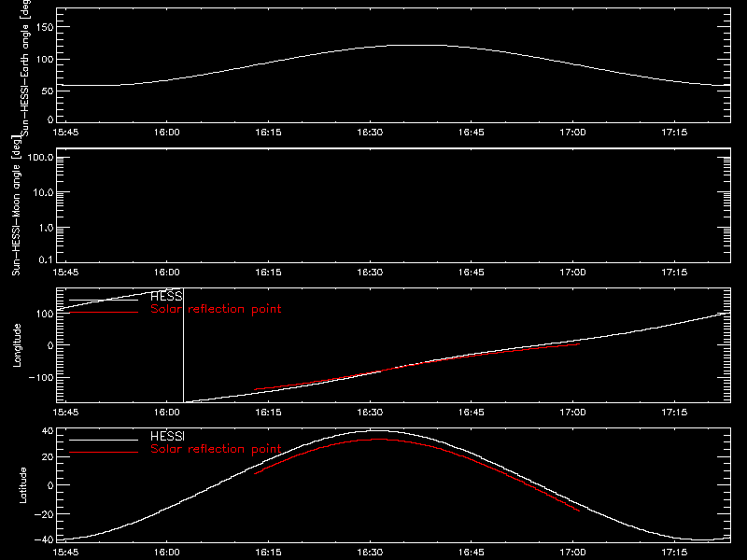Click the 100.0 tick on Moon angle axis

(x=40, y=158)
